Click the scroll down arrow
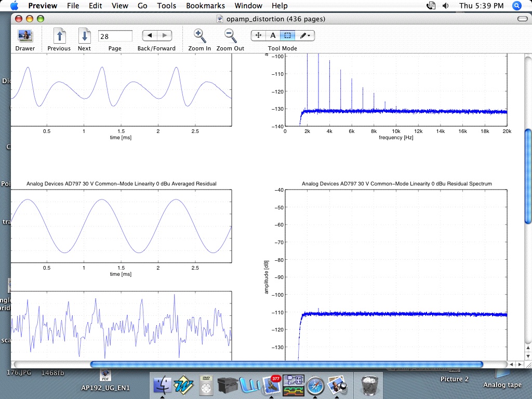 [528, 356]
